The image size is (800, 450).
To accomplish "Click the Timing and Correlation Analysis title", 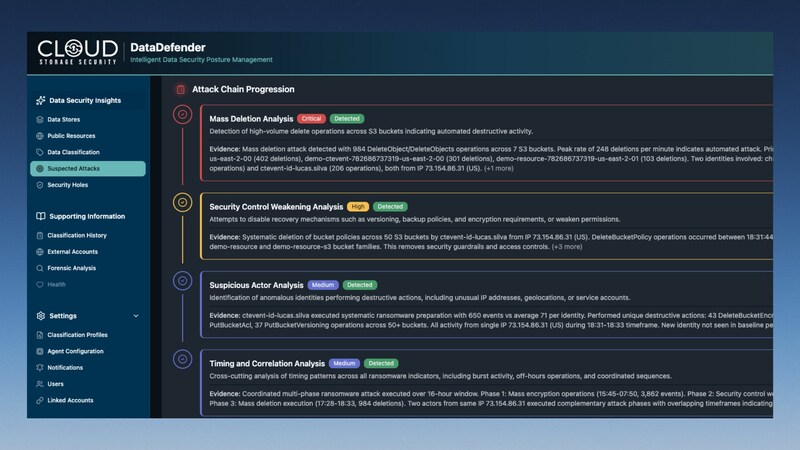I will 267,363.
